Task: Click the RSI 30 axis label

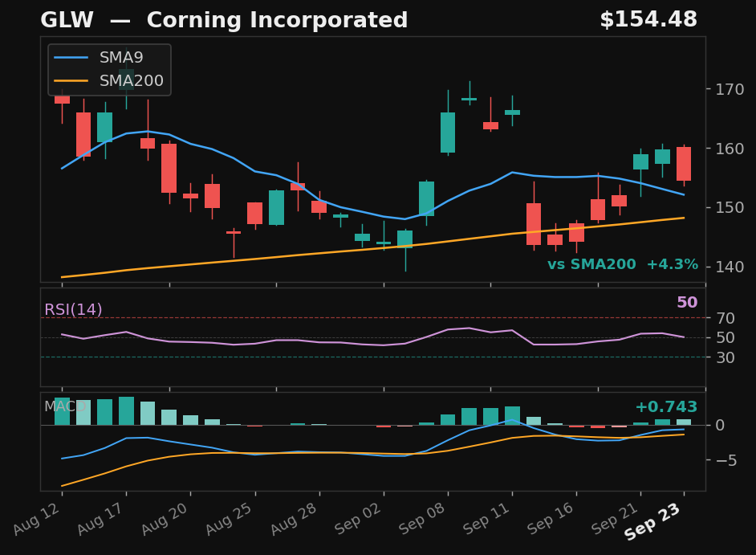Action: pyautogui.click(x=726, y=357)
